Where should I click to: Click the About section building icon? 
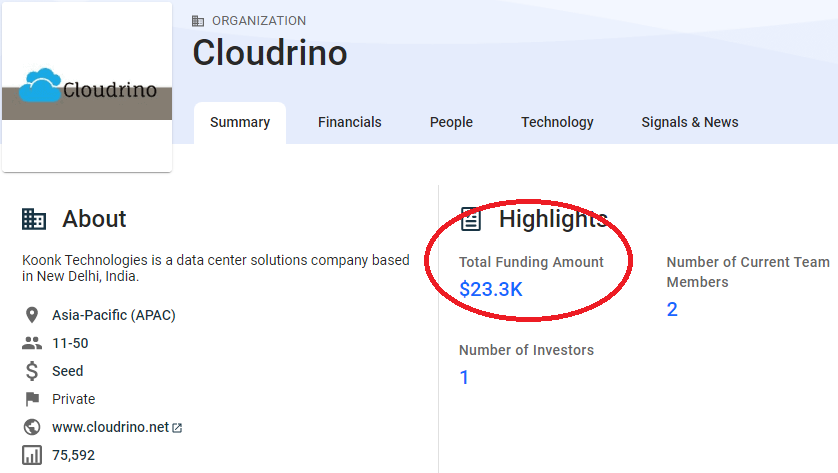pyautogui.click(x=34, y=219)
